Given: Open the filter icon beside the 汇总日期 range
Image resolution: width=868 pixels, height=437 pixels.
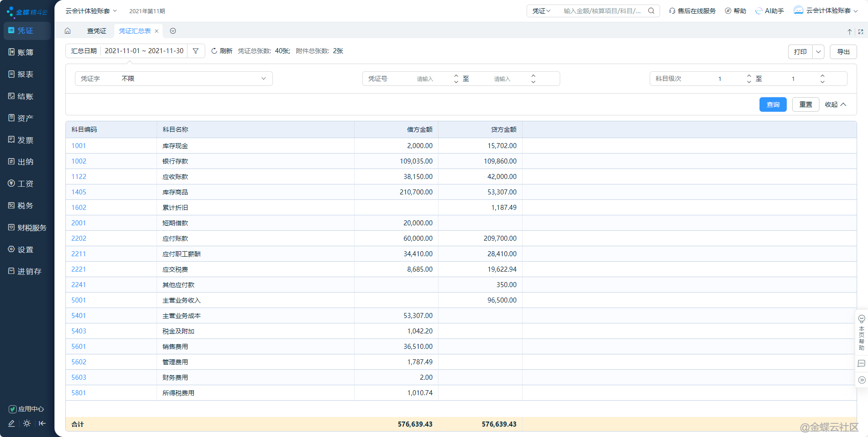Looking at the screenshot, I should pyautogui.click(x=196, y=51).
